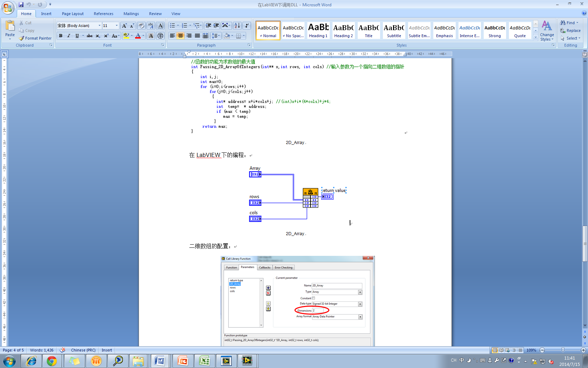The image size is (588, 368).
Task: Click the Format Painter brush
Action: click(x=22, y=38)
